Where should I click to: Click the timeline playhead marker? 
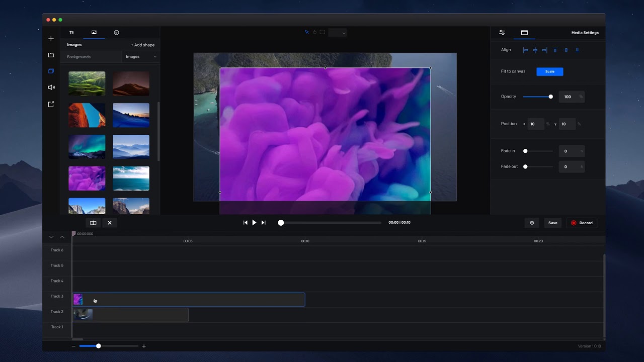pyautogui.click(x=73, y=234)
